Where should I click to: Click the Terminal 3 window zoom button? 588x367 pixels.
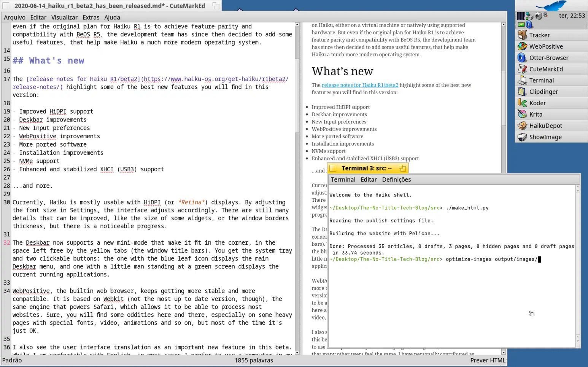click(402, 168)
